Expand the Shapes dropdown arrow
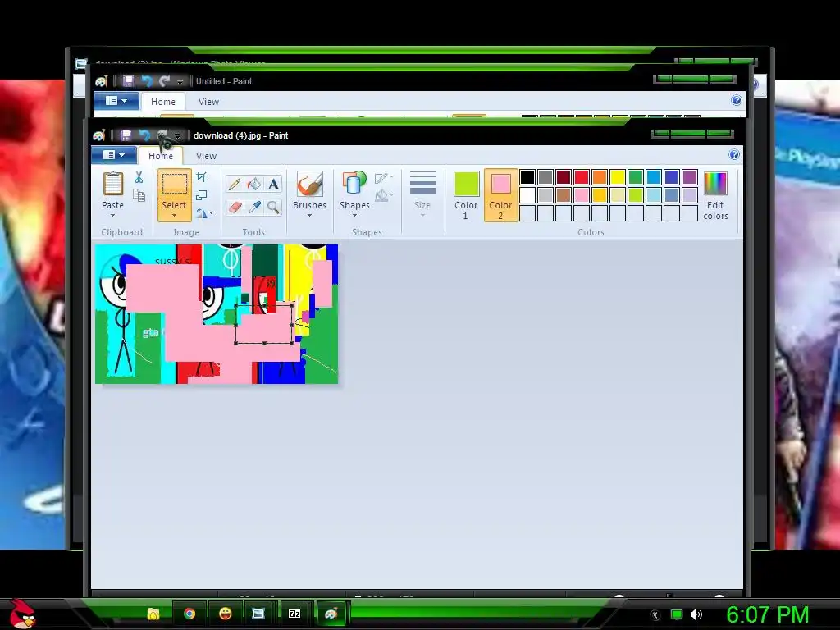840x630 pixels. (354, 216)
